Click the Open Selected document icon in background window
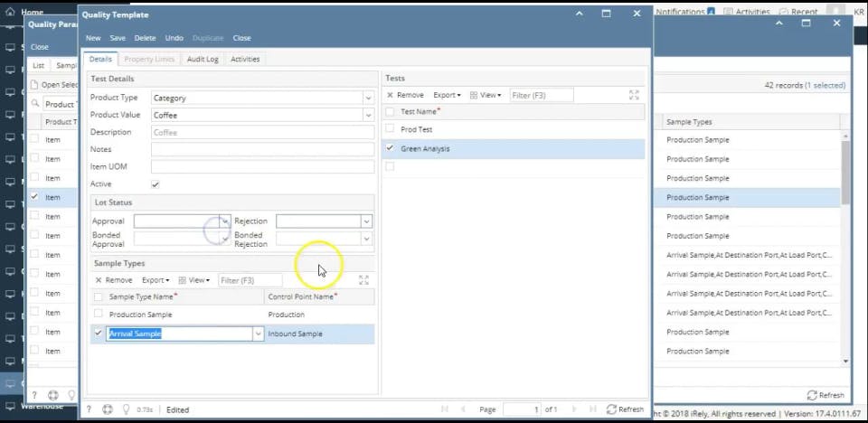The height and width of the screenshot is (423, 868). pyautogui.click(x=34, y=85)
